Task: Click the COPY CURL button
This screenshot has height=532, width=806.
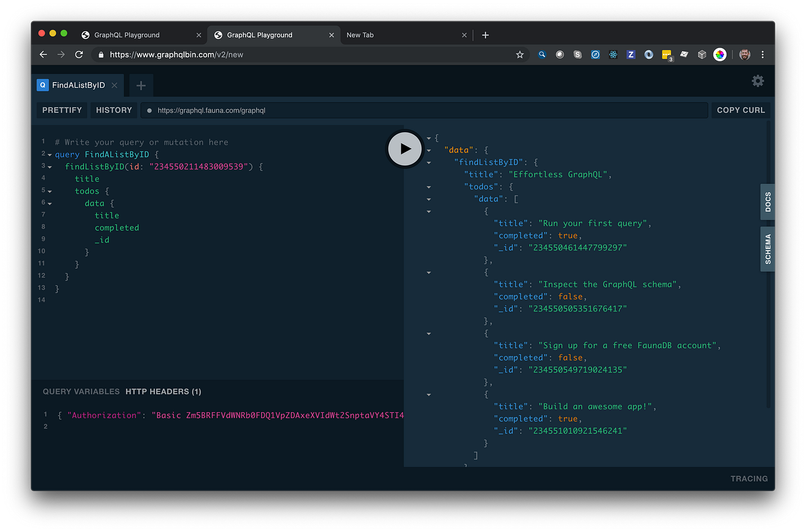Action: (740, 110)
